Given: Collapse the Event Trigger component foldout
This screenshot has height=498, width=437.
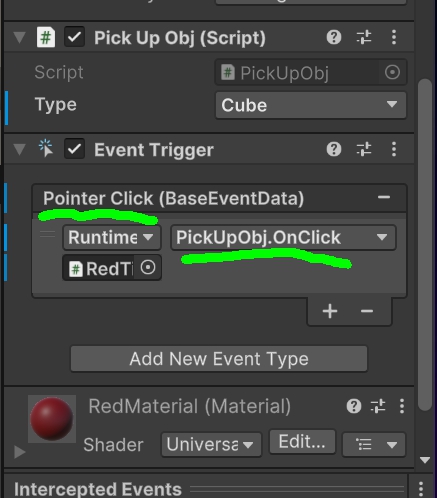Looking at the screenshot, I should [x=20, y=149].
